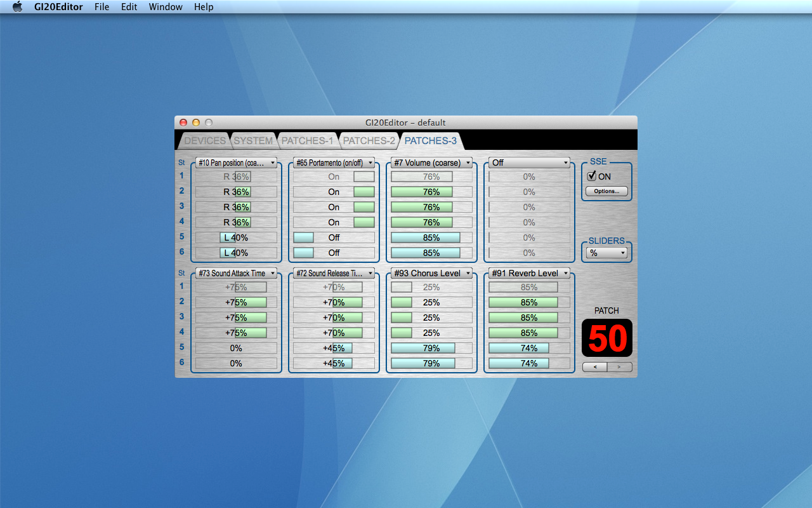Click the Reverb Level slider for string 4
Viewport: 812px width, 508px height.
point(529,333)
